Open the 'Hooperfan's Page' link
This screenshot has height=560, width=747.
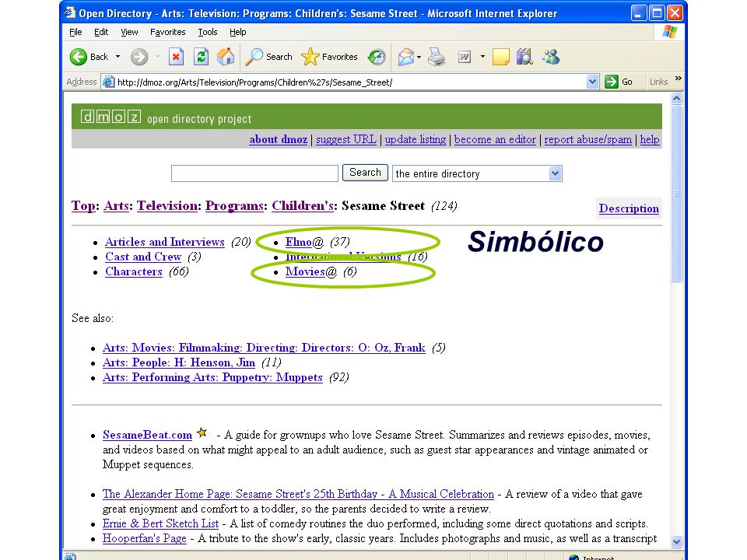pyautogui.click(x=145, y=538)
